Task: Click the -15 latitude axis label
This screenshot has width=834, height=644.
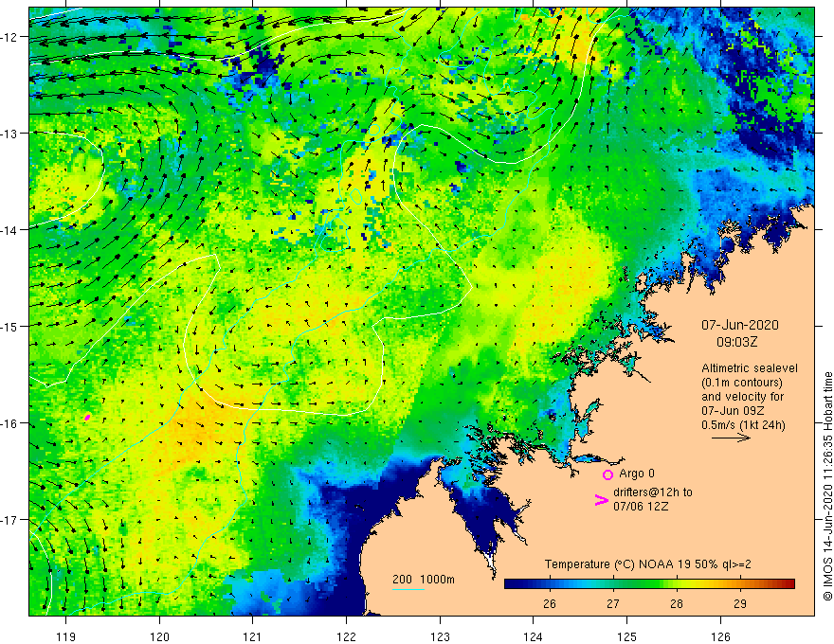Action: click(9, 327)
